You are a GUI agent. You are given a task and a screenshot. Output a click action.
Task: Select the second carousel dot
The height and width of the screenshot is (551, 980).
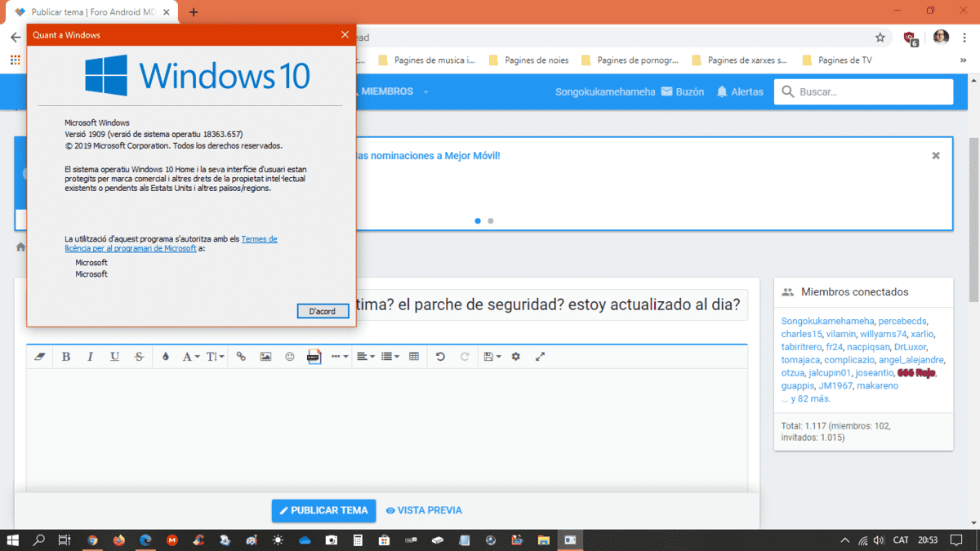click(x=490, y=220)
